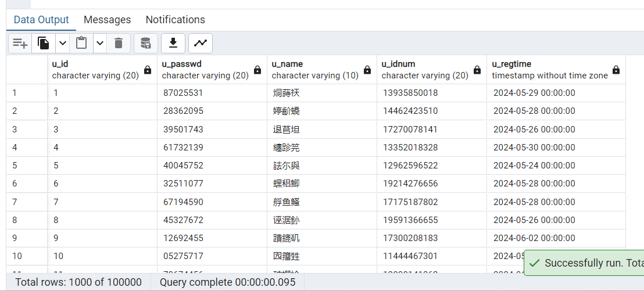The height and width of the screenshot is (291, 644).
Task: Click the lock icon on u_idnum column
Action: point(477,70)
